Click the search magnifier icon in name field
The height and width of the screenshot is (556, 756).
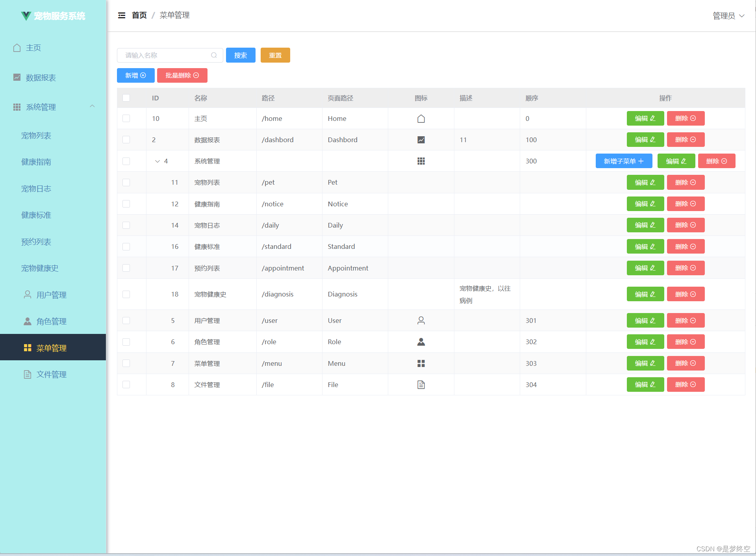point(214,55)
